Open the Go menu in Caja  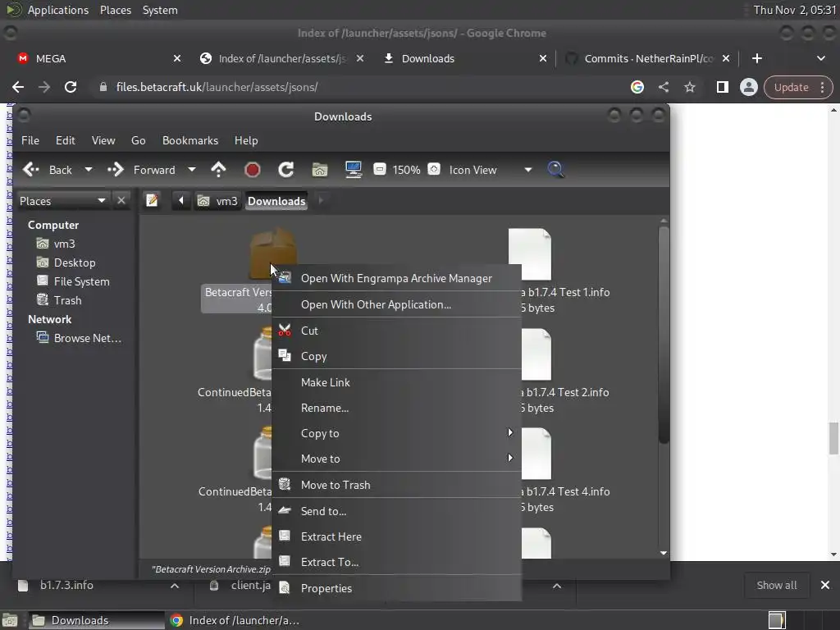138,140
